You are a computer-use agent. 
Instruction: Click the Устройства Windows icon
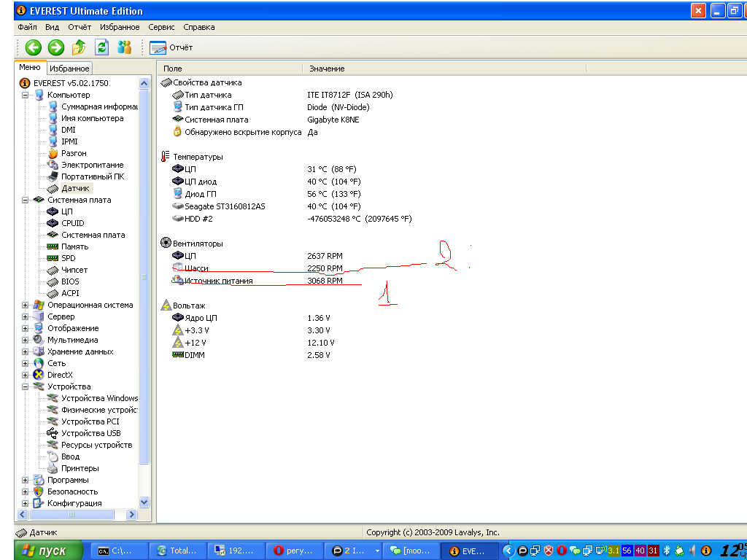point(53,398)
